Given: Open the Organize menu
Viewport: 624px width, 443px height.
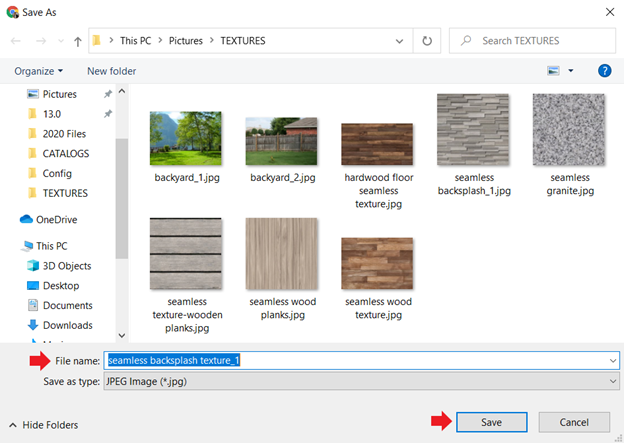Looking at the screenshot, I should tap(39, 71).
